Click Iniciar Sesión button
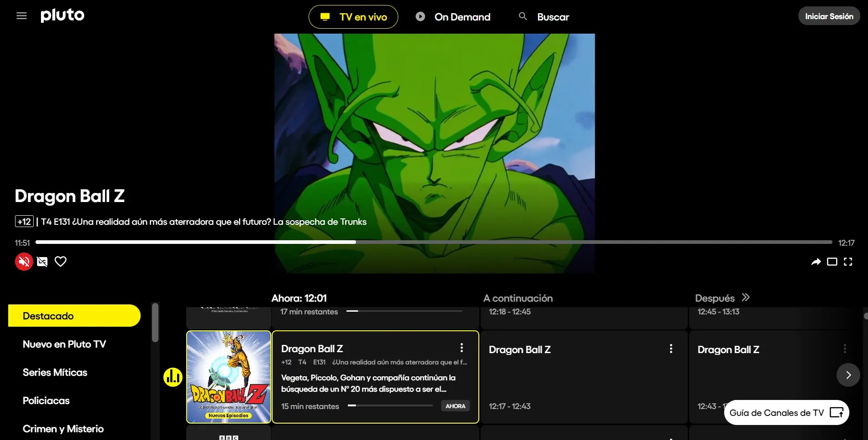Viewport: 868px width, 440px height. (x=828, y=16)
